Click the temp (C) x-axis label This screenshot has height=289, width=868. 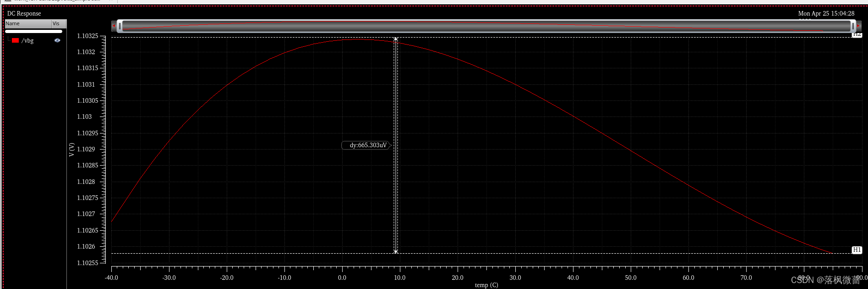[x=486, y=285]
